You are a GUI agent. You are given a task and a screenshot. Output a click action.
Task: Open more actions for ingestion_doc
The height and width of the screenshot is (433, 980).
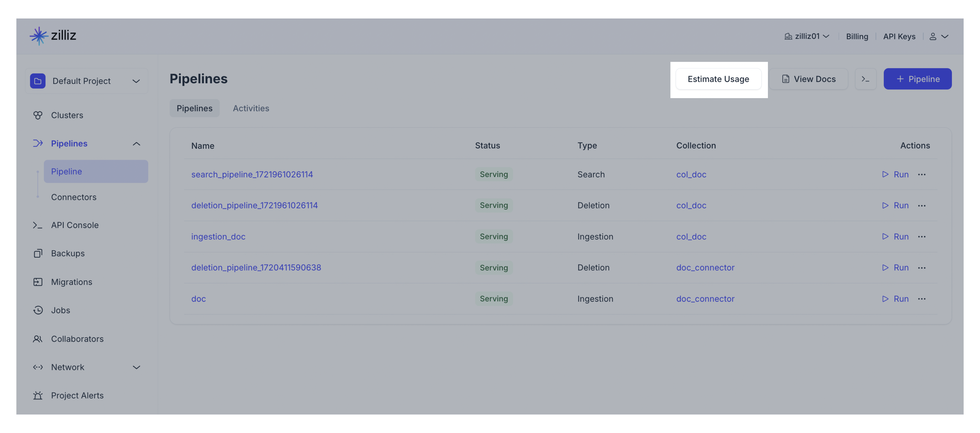pos(921,237)
